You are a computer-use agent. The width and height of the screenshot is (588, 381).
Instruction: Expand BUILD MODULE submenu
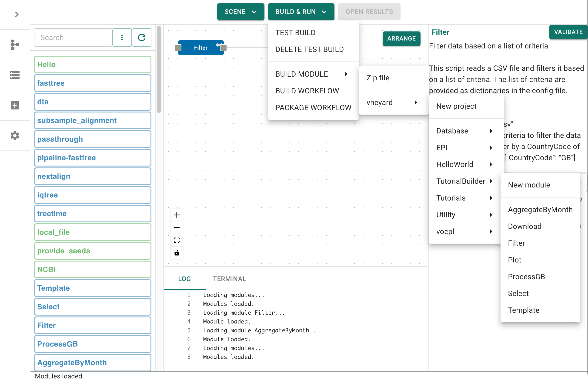313,74
